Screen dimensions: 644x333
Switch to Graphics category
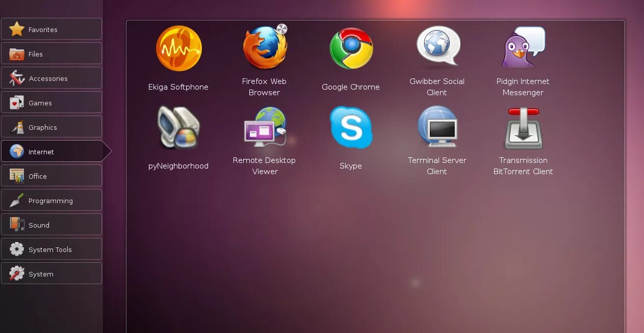pyautogui.click(x=51, y=127)
